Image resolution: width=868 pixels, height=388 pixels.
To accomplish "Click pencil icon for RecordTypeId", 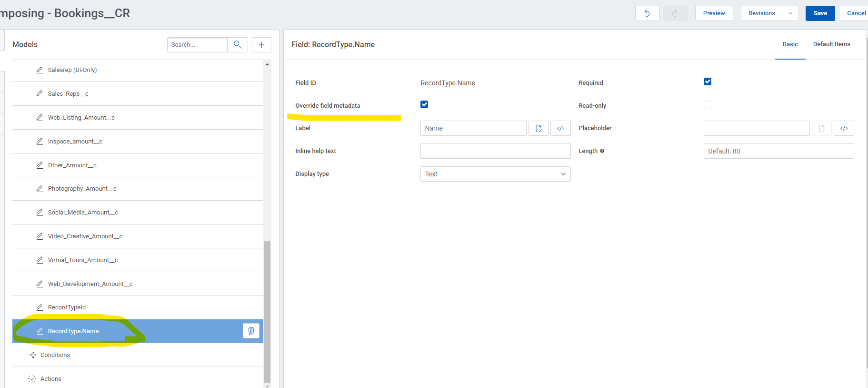I will click(40, 307).
